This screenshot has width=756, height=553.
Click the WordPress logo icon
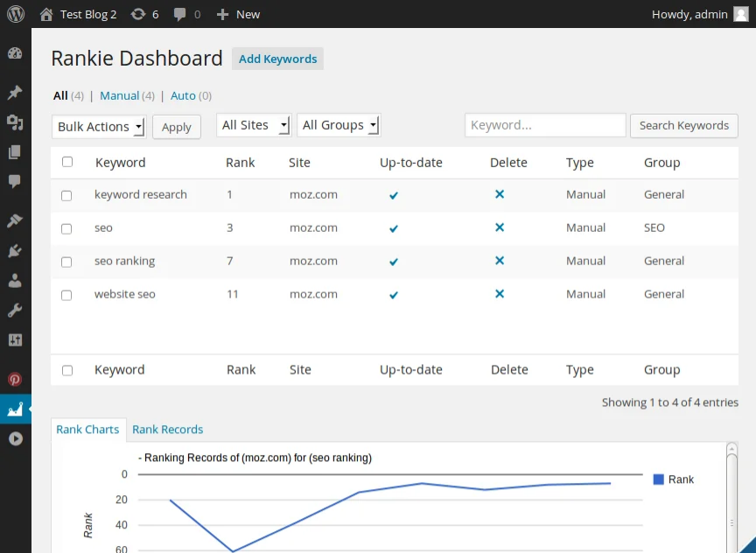pos(15,14)
